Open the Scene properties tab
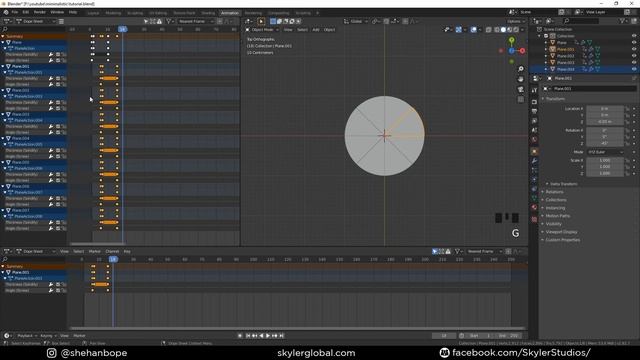This screenshot has height=360, width=640. point(534,130)
